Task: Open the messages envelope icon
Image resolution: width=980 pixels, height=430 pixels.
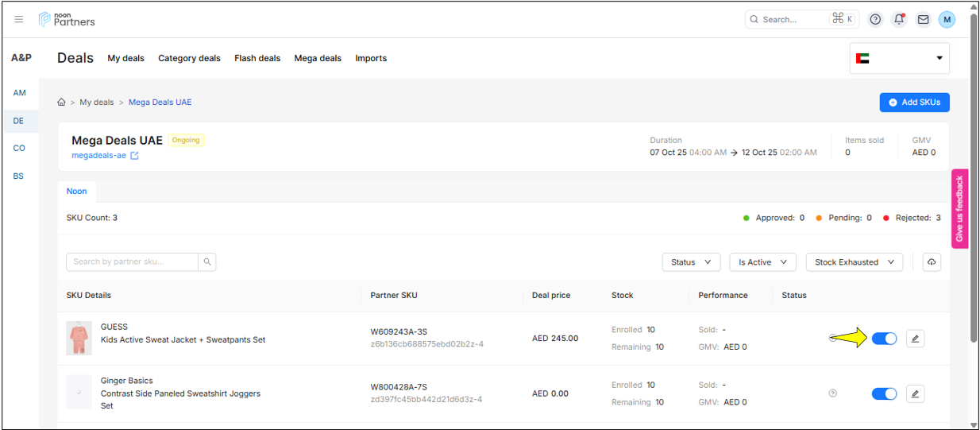Action: point(923,20)
